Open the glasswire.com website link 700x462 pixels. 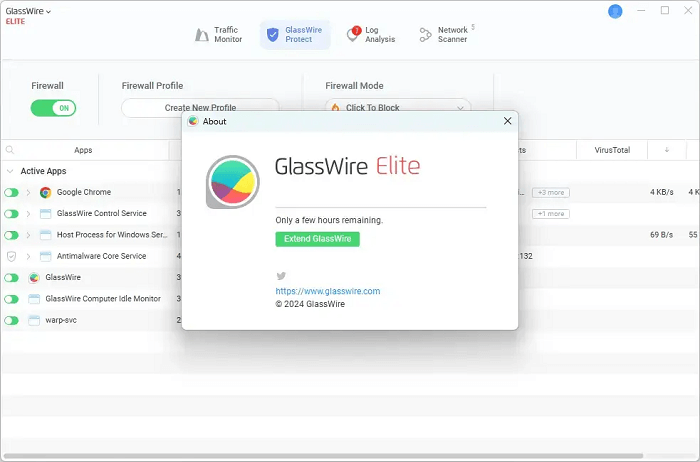pos(328,291)
